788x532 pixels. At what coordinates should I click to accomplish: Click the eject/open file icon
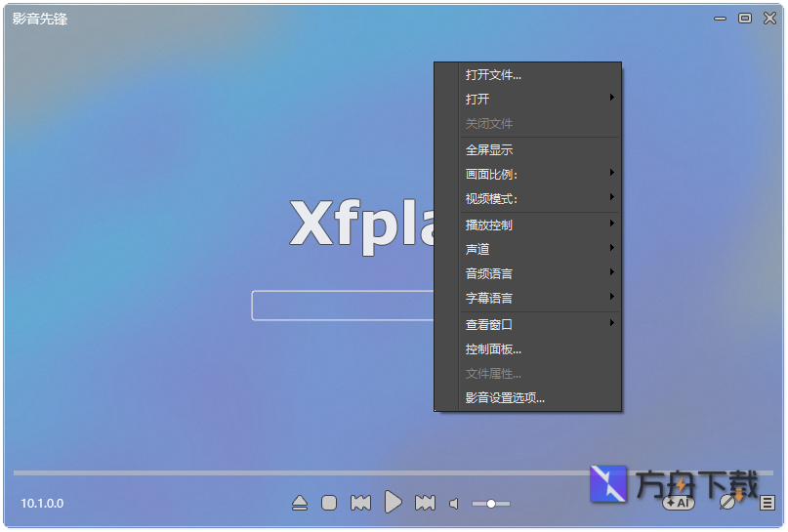point(300,503)
